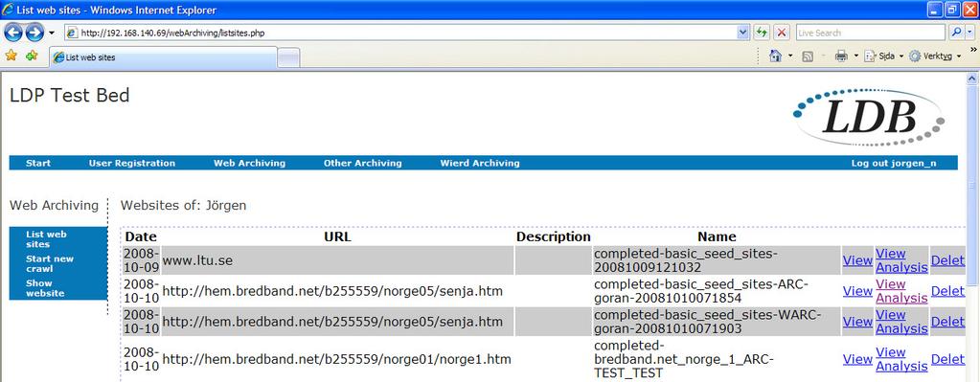Open the Sida page menu
Image resolution: width=980 pixels, height=382 pixels.
(884, 56)
